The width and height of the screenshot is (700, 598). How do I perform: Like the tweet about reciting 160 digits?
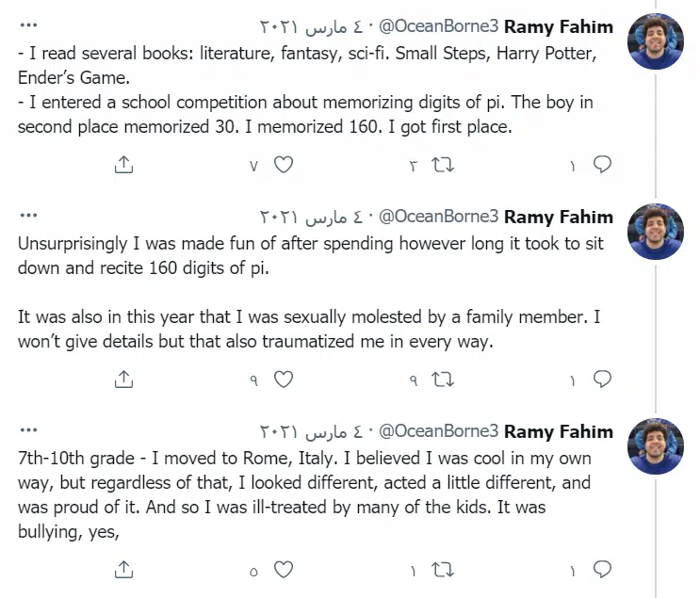[x=284, y=380]
